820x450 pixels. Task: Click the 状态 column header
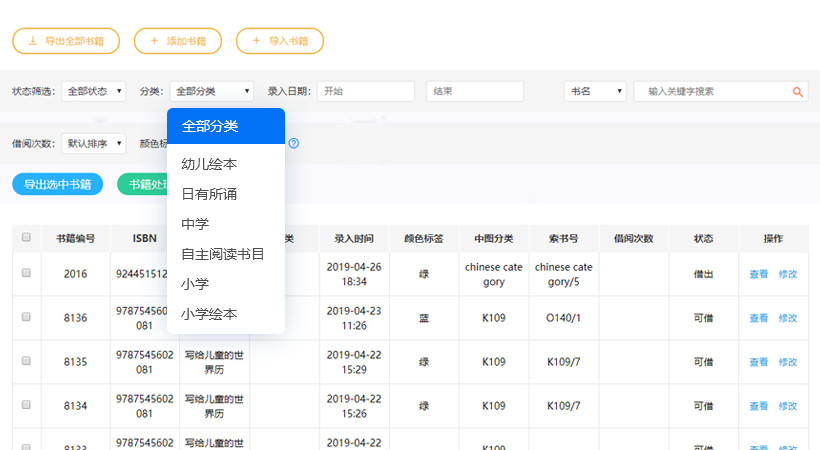(703, 239)
